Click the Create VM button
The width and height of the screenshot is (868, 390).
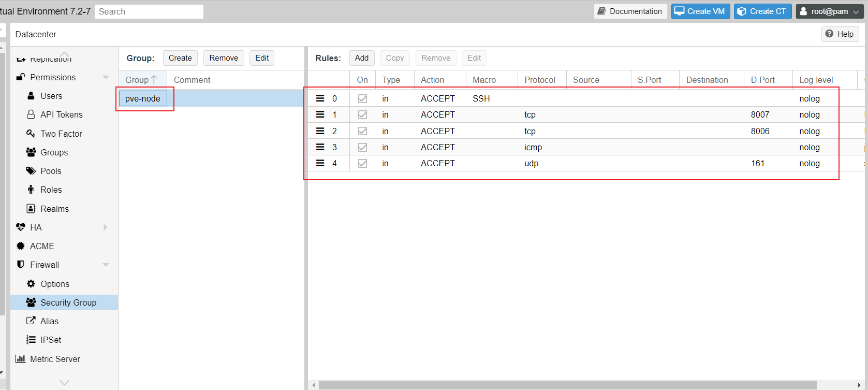pos(701,11)
